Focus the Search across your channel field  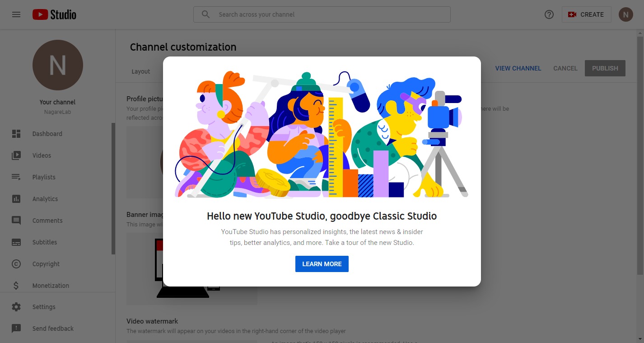[322, 14]
